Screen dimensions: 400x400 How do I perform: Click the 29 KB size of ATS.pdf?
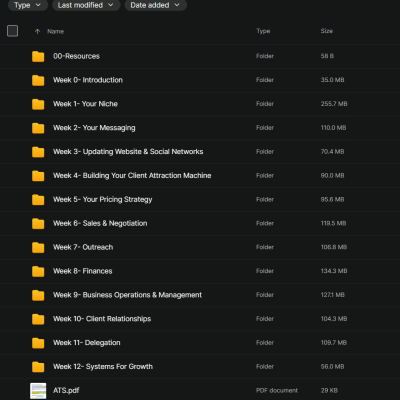pos(329,390)
